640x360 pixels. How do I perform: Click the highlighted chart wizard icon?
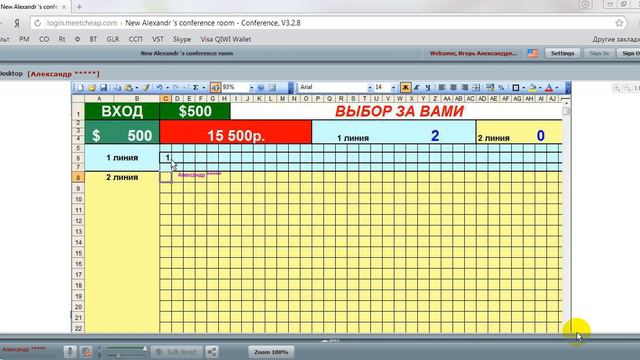click(215, 87)
